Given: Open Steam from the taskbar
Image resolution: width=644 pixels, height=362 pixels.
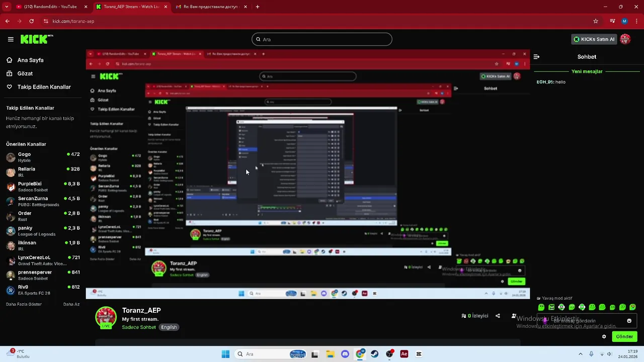Looking at the screenshot, I should (374, 354).
